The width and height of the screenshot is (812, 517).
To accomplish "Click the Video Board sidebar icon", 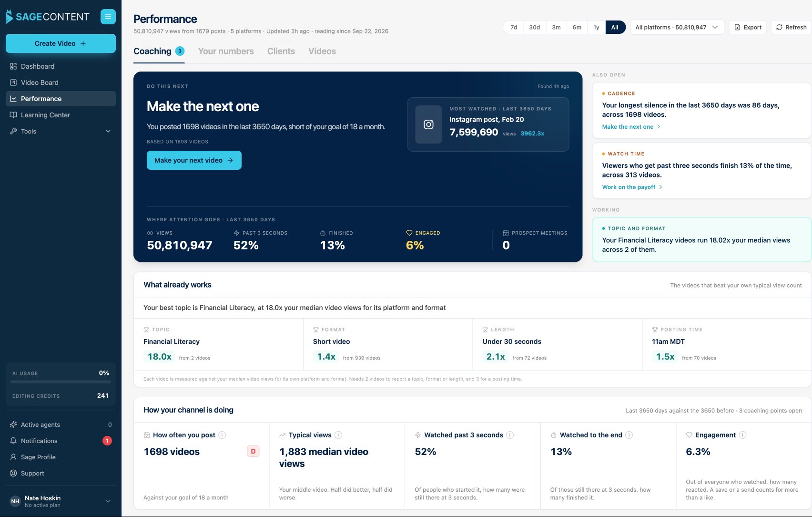I will coord(13,83).
